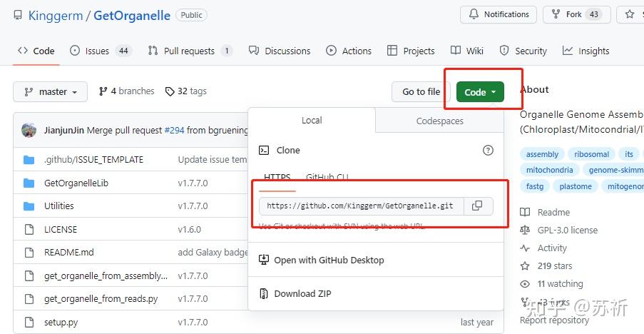644x334 pixels.
Task: Select Download ZIP option
Action: click(302, 293)
